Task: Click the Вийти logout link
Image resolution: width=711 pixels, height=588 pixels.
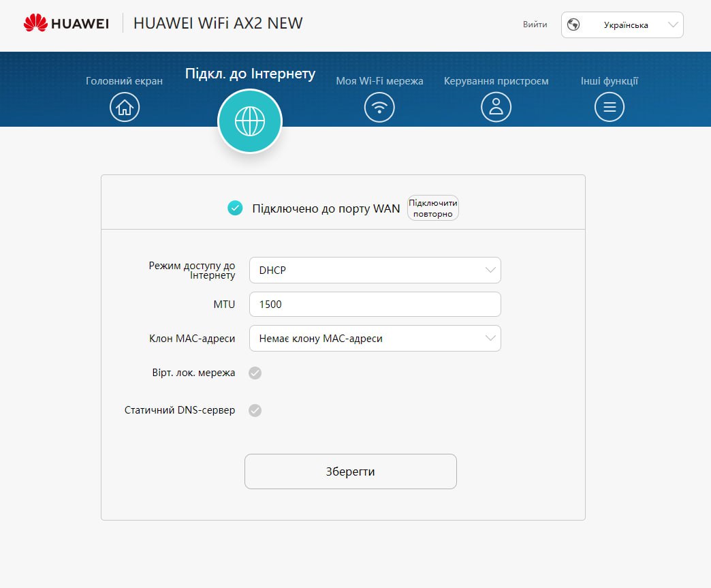Action: [535, 25]
